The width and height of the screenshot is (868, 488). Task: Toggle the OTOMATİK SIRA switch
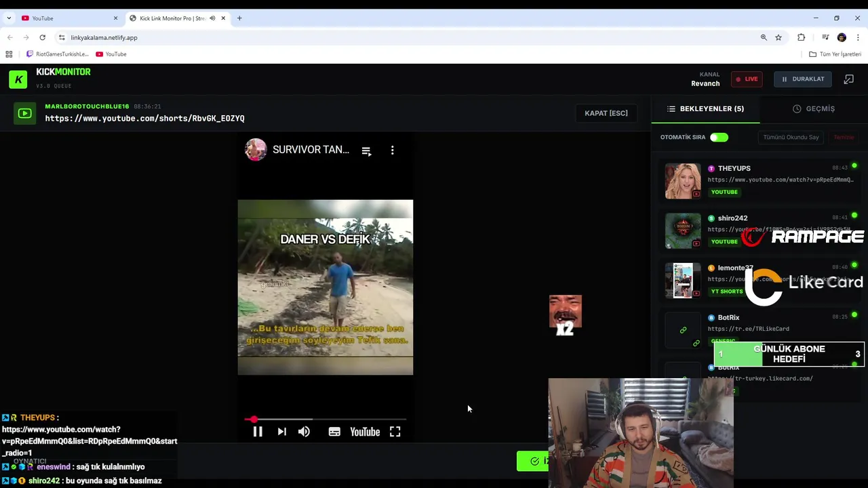click(x=719, y=138)
